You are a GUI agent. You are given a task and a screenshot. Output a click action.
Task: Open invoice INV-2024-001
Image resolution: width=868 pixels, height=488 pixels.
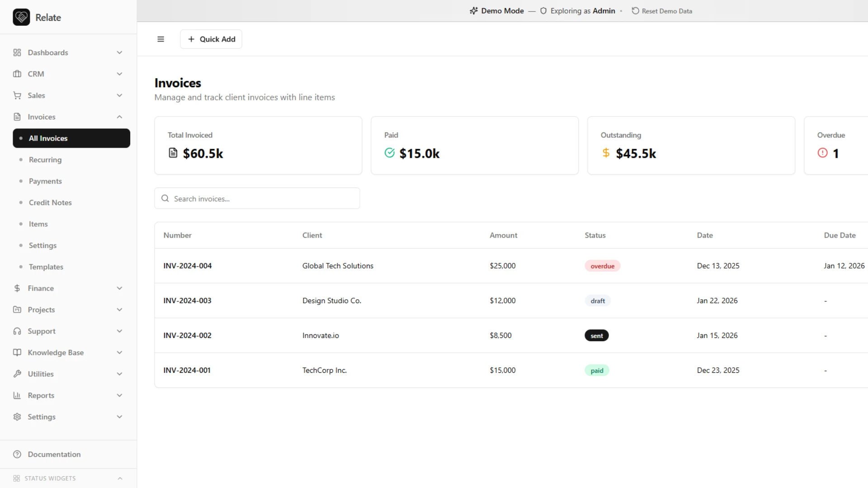187,370
